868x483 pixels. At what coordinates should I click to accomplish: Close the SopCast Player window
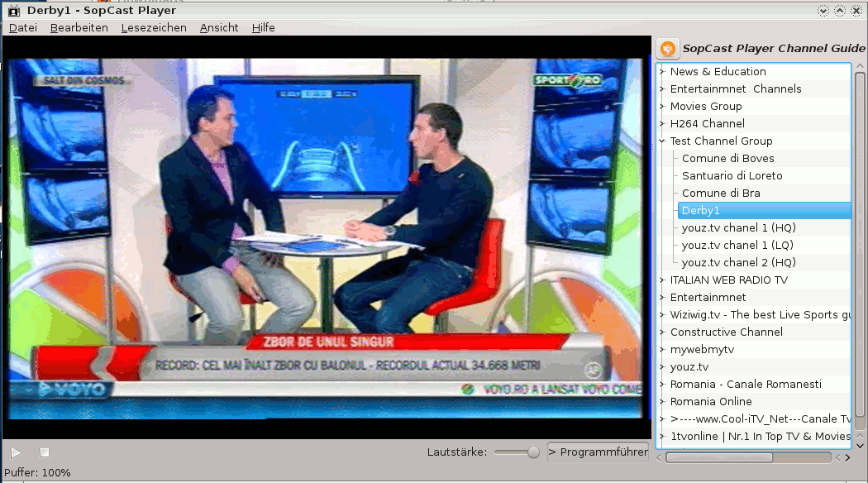tap(856, 11)
